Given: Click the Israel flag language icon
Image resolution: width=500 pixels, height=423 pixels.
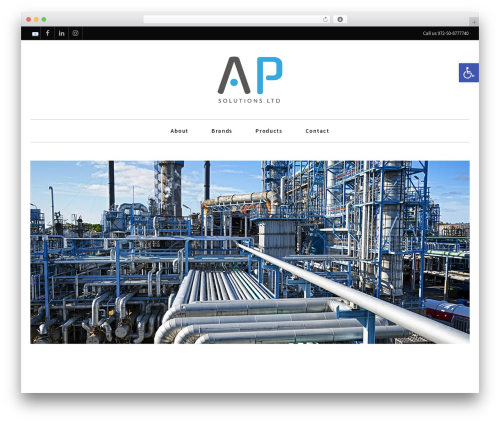Looking at the screenshot, I should [x=35, y=34].
